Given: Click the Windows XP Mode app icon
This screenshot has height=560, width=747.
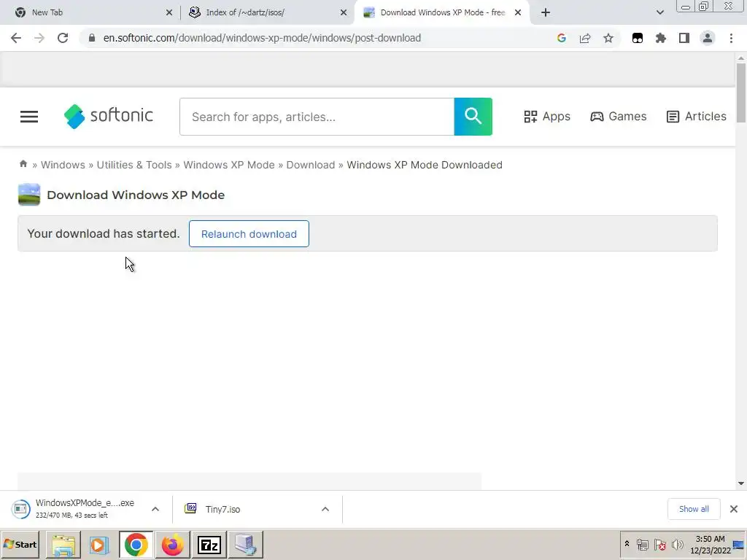Looking at the screenshot, I should (x=29, y=194).
